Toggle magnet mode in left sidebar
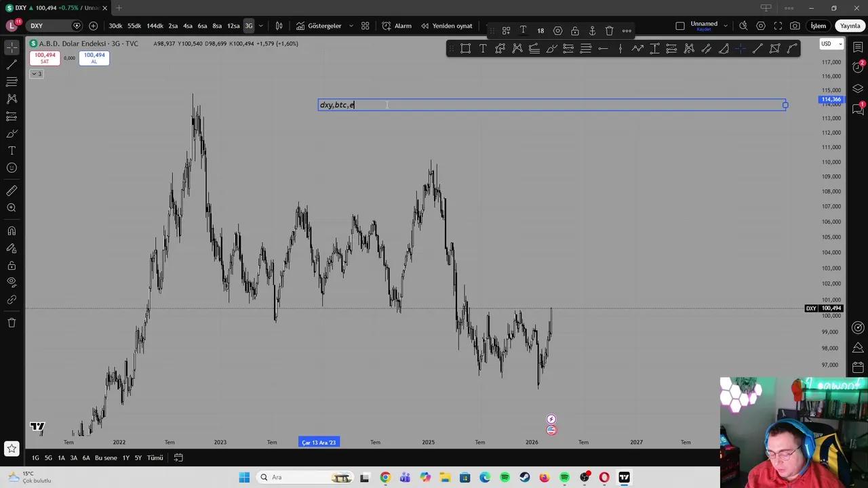The image size is (868, 488). click(12, 231)
